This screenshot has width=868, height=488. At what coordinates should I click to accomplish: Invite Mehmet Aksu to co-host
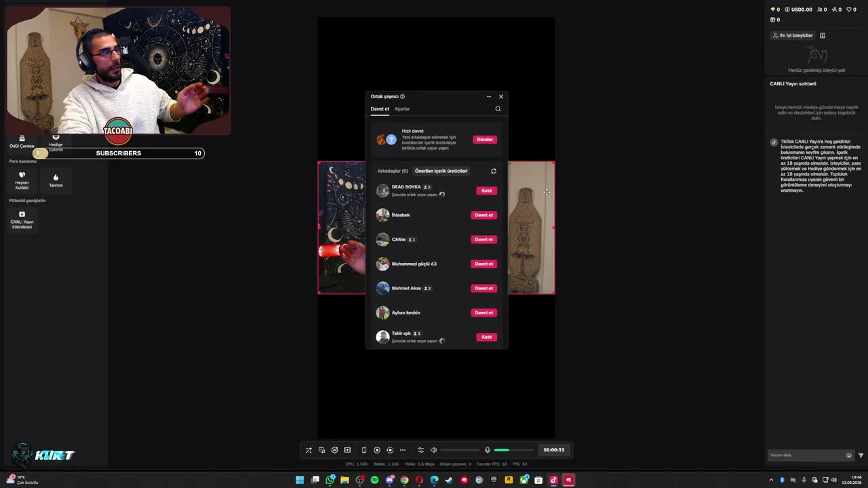click(484, 288)
